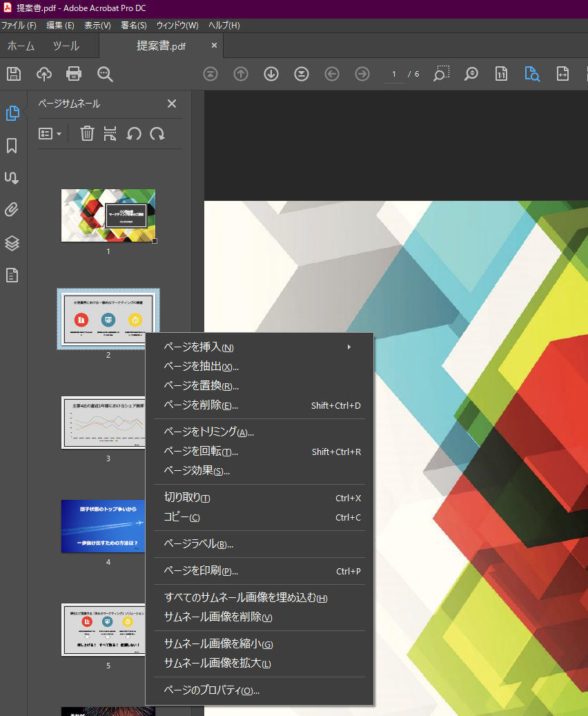Choose コピー in context menu

[x=259, y=517]
